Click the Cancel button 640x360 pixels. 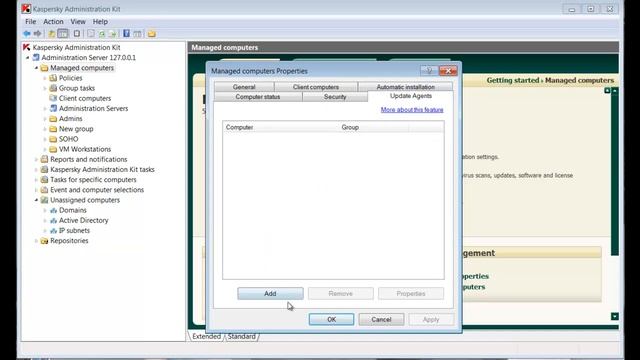tap(381, 319)
